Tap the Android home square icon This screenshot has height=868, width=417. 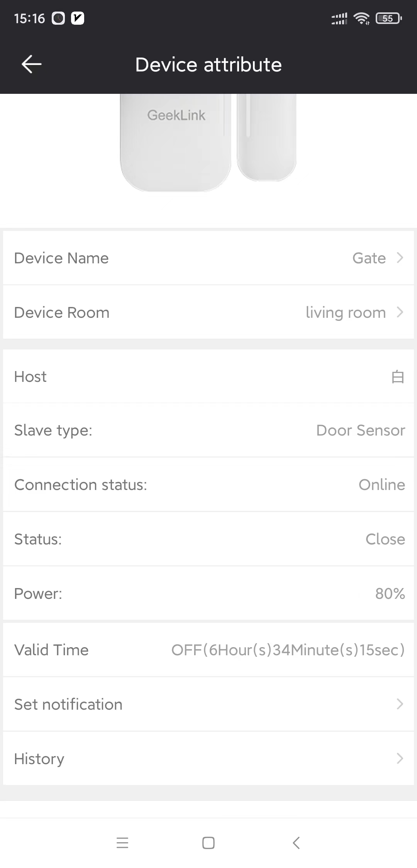[x=208, y=843]
